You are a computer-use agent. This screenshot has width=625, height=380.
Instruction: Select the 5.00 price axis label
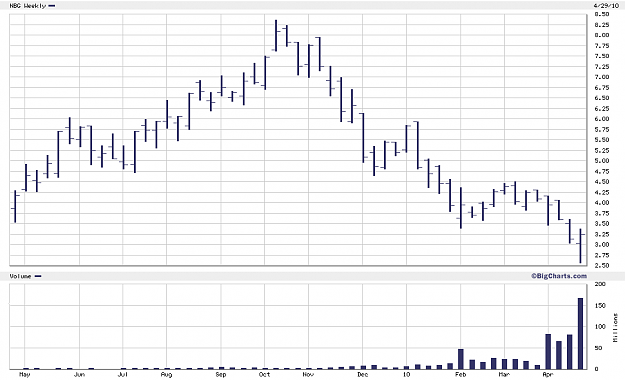coord(601,161)
